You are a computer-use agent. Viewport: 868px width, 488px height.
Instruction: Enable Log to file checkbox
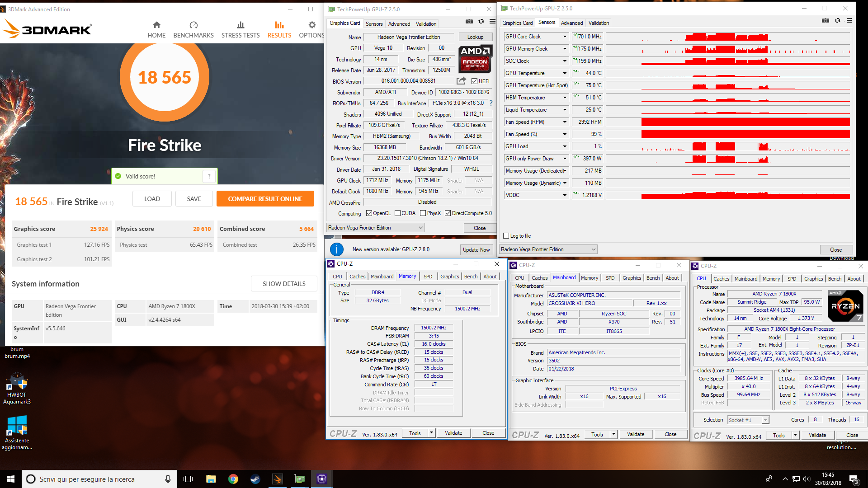(506, 236)
